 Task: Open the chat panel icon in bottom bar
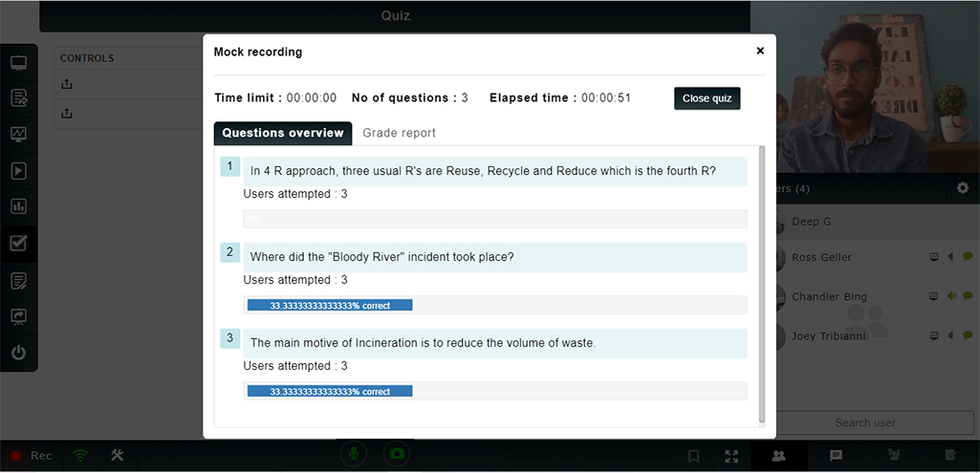coord(836,456)
